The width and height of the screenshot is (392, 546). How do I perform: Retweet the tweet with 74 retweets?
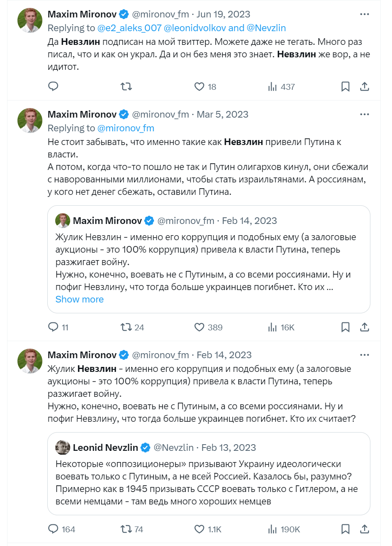[x=127, y=529]
